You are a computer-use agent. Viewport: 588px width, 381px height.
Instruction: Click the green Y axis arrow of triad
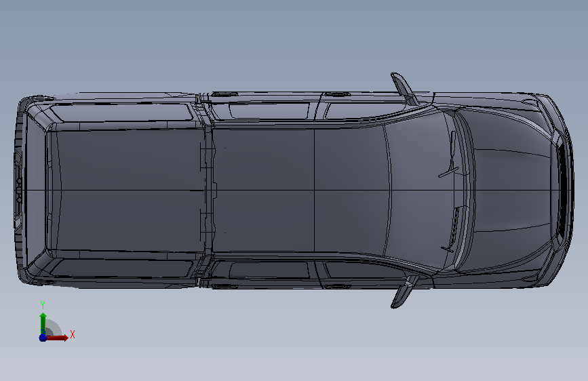pyautogui.click(x=43, y=323)
